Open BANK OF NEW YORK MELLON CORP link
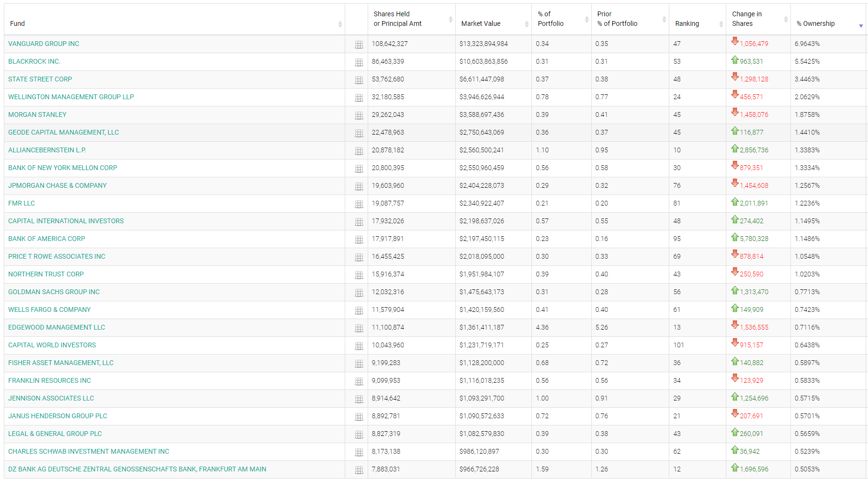This screenshot has width=868, height=481. [x=62, y=168]
